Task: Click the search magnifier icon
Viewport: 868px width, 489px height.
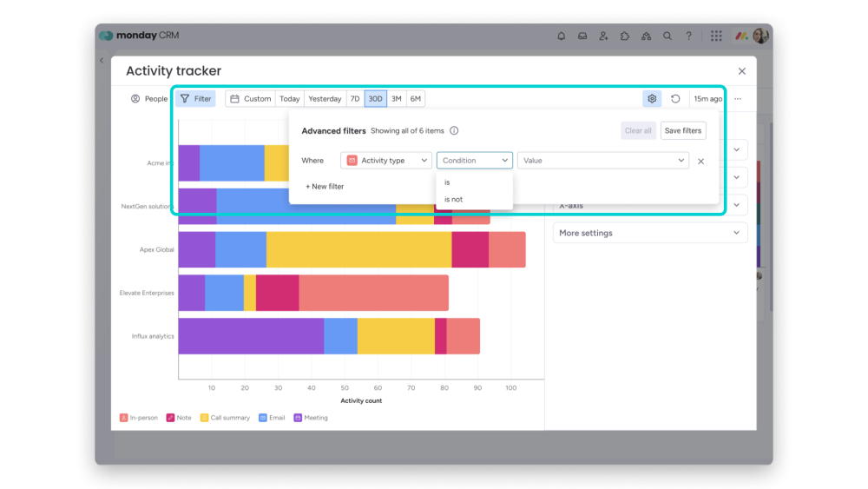Action: click(667, 36)
